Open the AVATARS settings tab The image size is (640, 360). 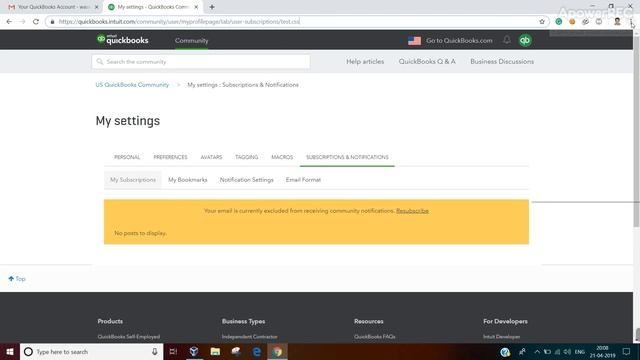[x=211, y=157]
